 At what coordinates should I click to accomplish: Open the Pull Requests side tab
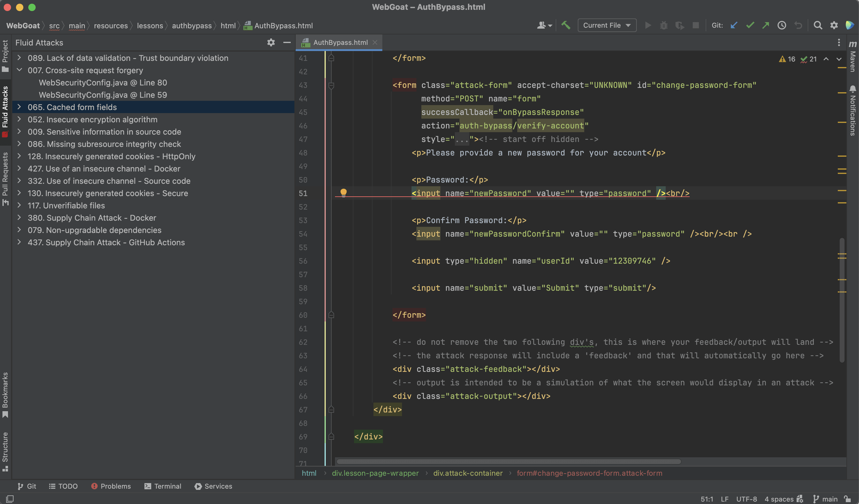click(x=5, y=179)
